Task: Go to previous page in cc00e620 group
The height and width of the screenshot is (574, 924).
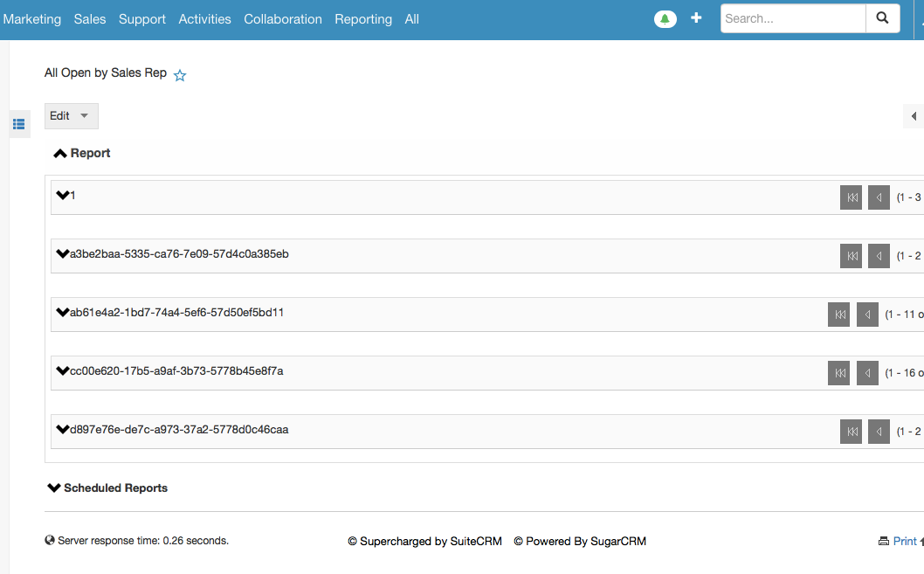Action: coord(867,373)
